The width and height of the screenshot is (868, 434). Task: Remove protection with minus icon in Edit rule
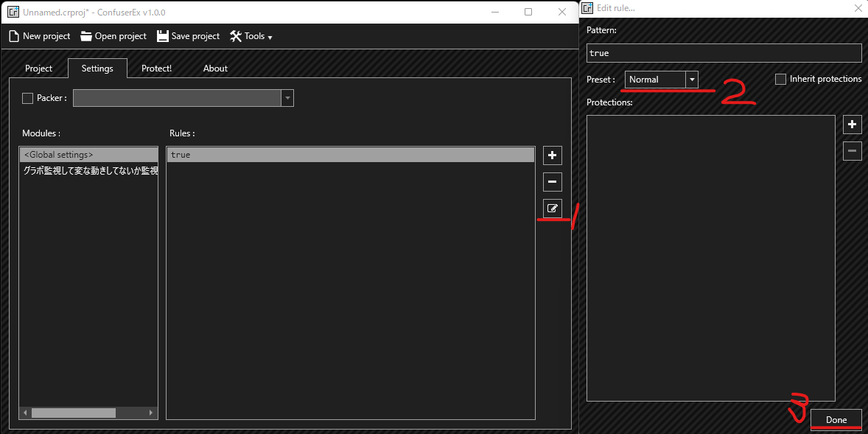point(853,150)
